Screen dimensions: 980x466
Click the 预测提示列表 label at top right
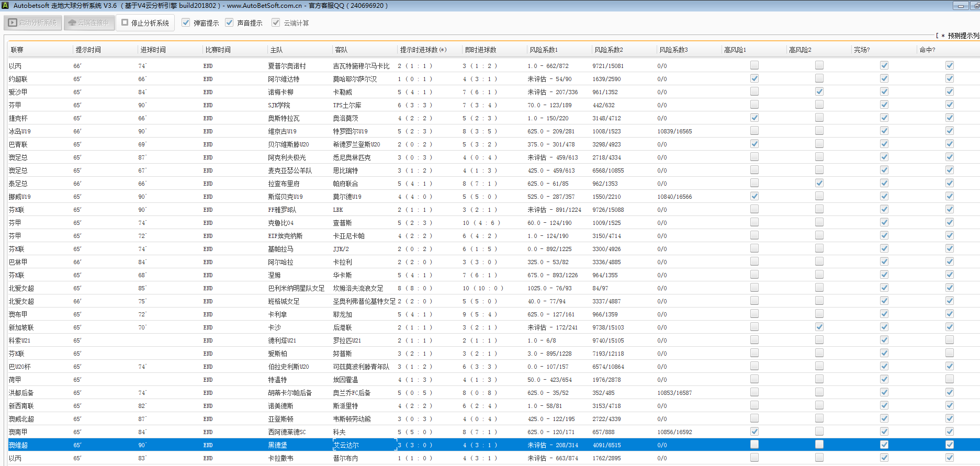click(962, 36)
